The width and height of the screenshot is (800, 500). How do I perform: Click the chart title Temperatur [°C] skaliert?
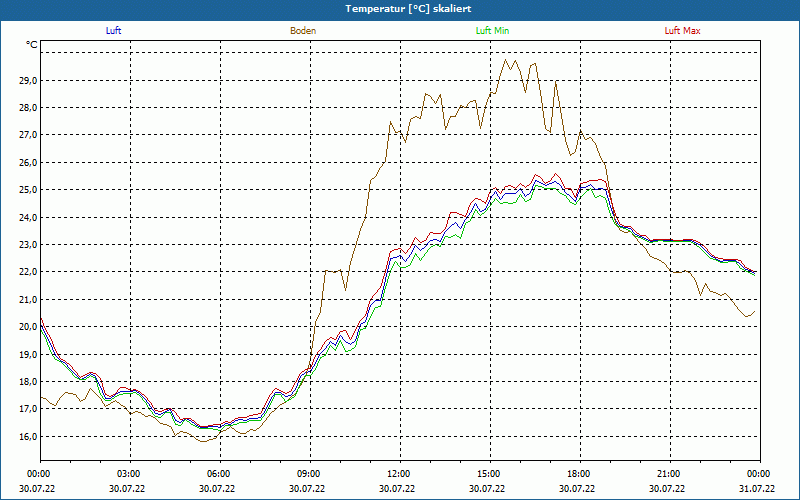(x=408, y=9)
